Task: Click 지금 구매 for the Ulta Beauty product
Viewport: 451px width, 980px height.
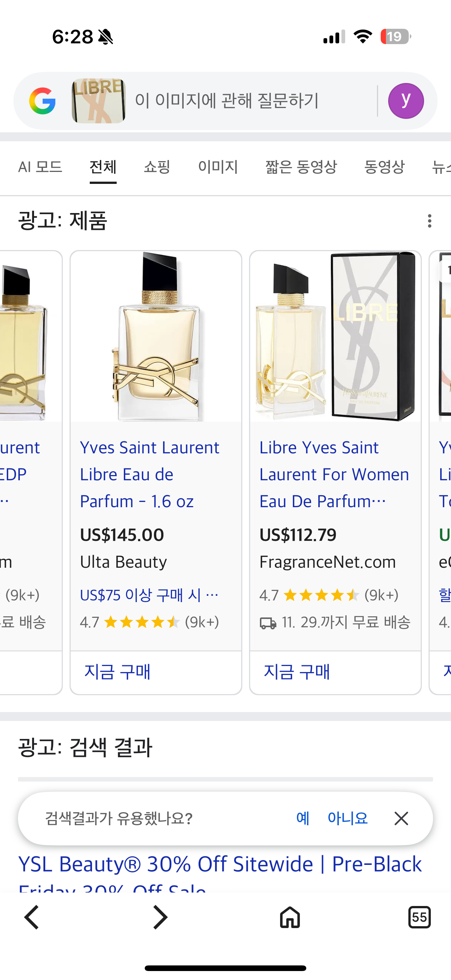Action: [x=117, y=672]
